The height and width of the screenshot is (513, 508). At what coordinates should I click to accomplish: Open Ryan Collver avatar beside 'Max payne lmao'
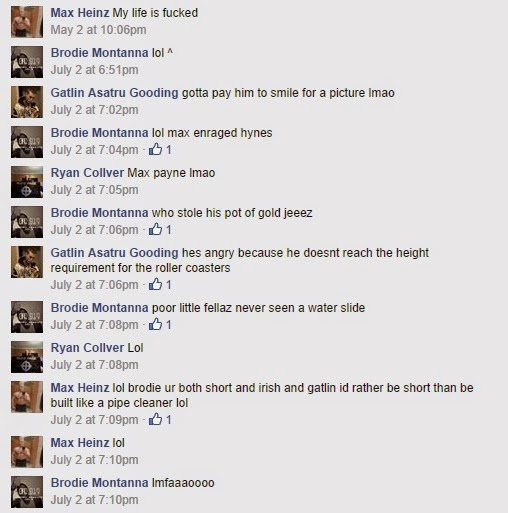click(x=27, y=182)
